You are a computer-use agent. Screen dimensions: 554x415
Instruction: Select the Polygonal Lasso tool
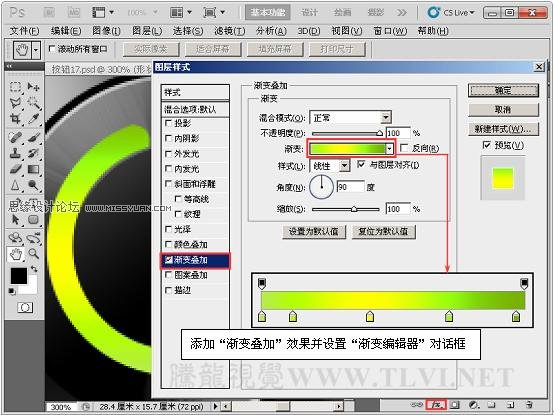(x=15, y=103)
